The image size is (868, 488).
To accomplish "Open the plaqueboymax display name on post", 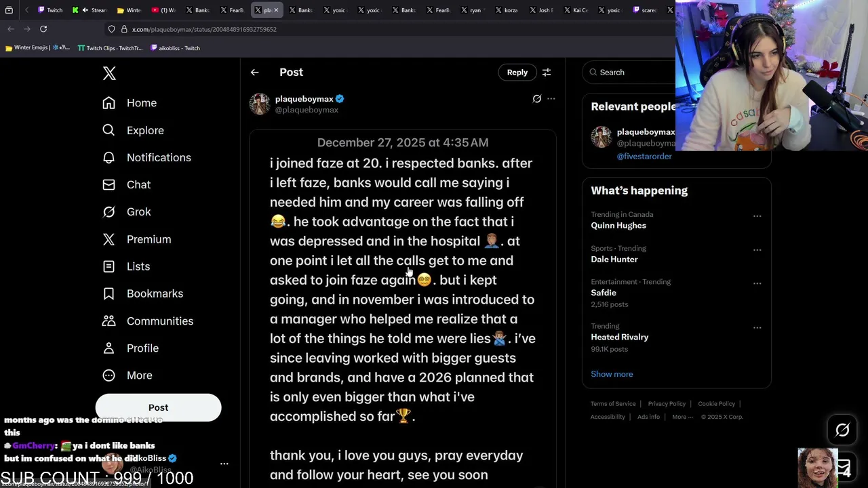I will [x=304, y=99].
